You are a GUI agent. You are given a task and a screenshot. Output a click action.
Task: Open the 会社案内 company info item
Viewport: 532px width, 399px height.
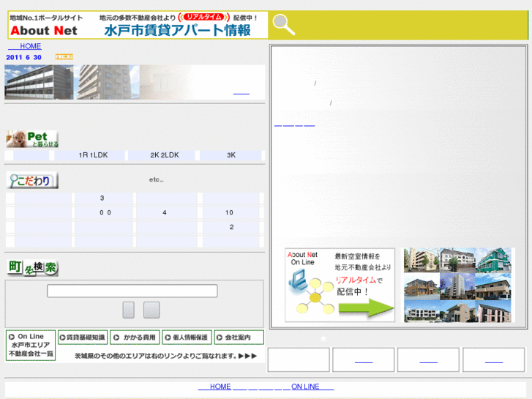coord(239,338)
